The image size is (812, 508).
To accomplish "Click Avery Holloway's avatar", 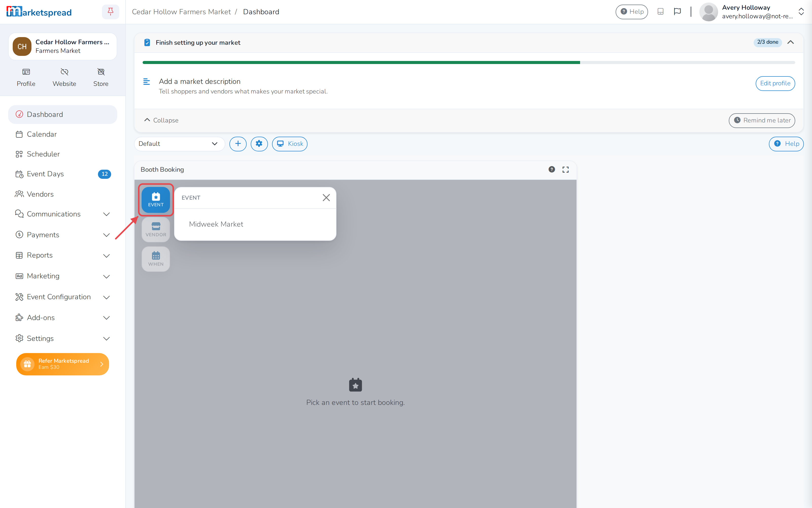I will pos(708,12).
